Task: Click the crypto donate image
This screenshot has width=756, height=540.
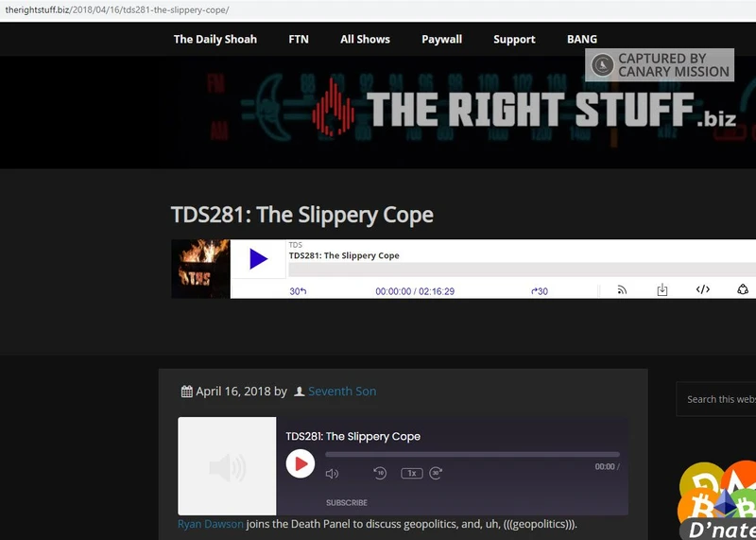Action: [717, 500]
